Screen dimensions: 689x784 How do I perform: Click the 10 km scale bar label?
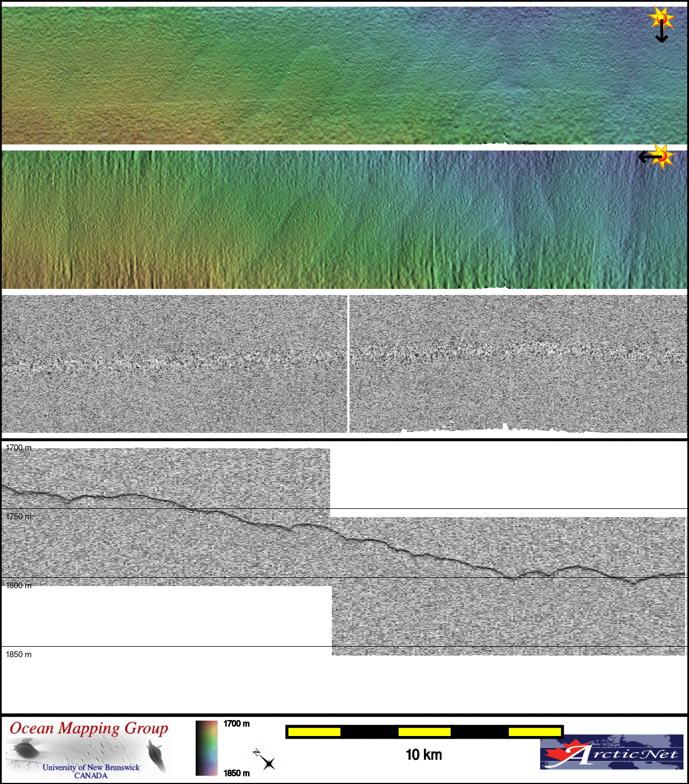tap(423, 755)
